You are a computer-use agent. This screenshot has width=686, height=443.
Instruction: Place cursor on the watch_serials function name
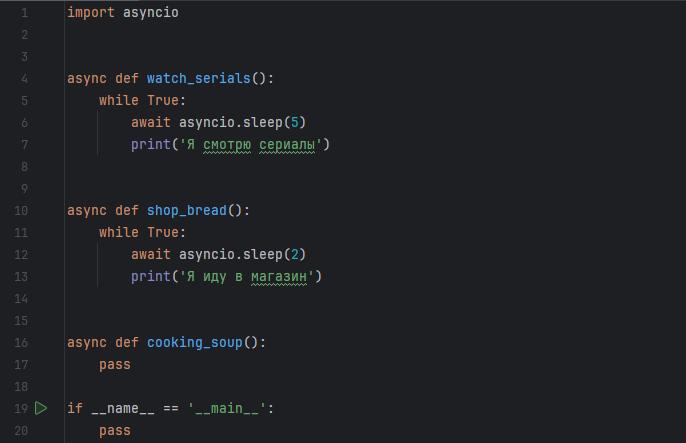pyautogui.click(x=198, y=78)
